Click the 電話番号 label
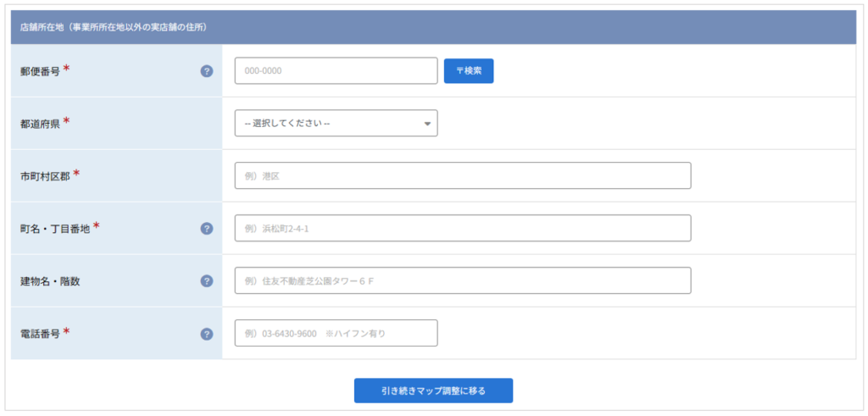Viewport: 868px width, 416px height. [40, 334]
